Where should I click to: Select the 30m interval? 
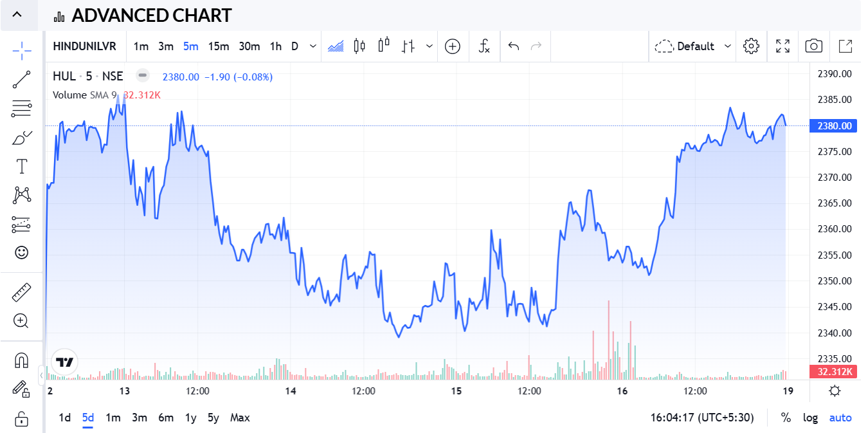click(249, 46)
